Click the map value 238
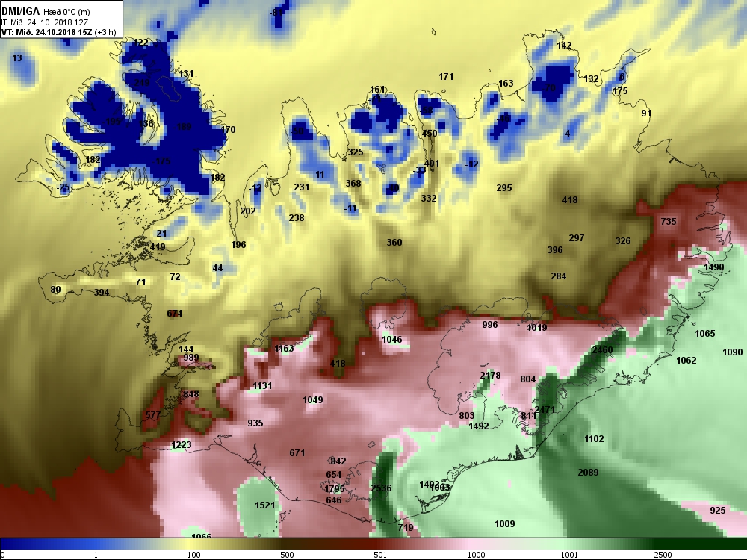 [297, 217]
